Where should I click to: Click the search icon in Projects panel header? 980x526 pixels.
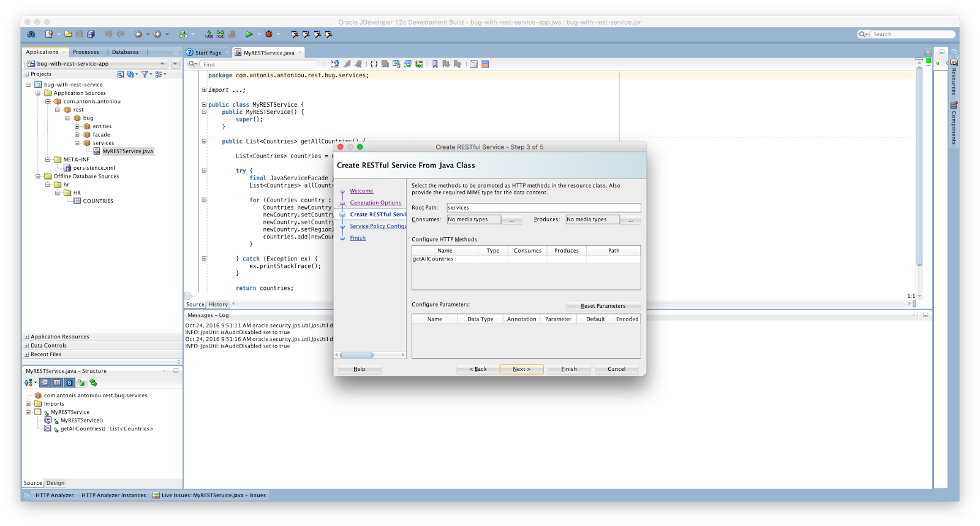(121, 74)
